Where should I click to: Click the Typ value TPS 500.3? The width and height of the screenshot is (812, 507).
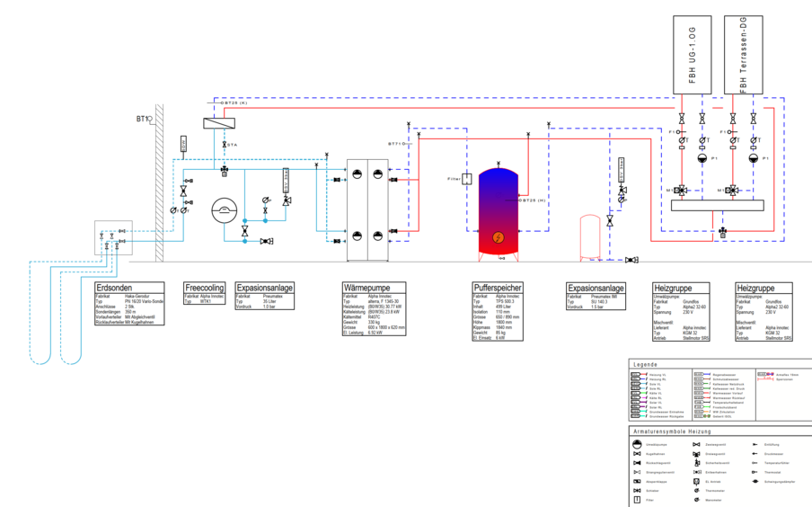click(x=505, y=301)
